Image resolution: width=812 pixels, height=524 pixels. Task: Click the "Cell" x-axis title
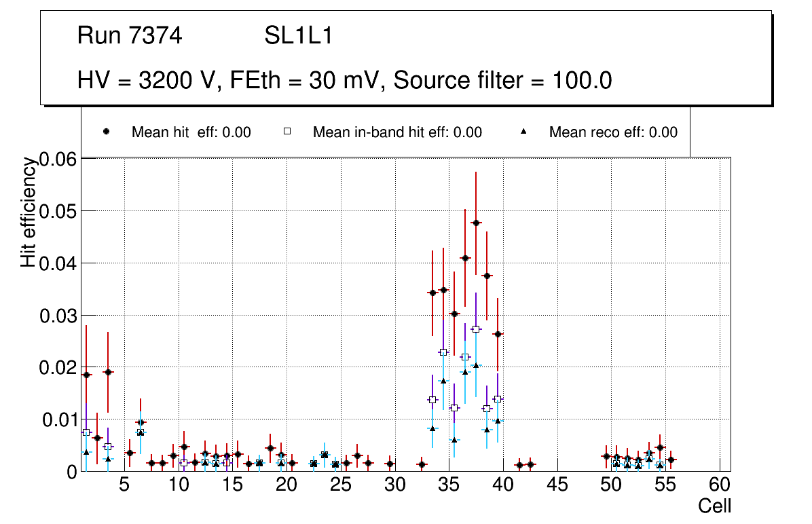[715, 506]
